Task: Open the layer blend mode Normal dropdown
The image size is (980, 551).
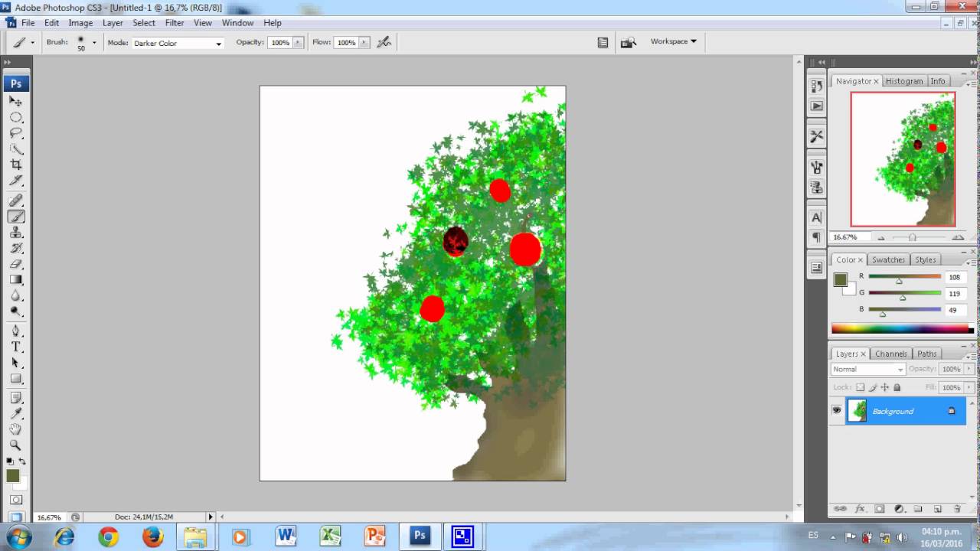Action: tap(868, 369)
